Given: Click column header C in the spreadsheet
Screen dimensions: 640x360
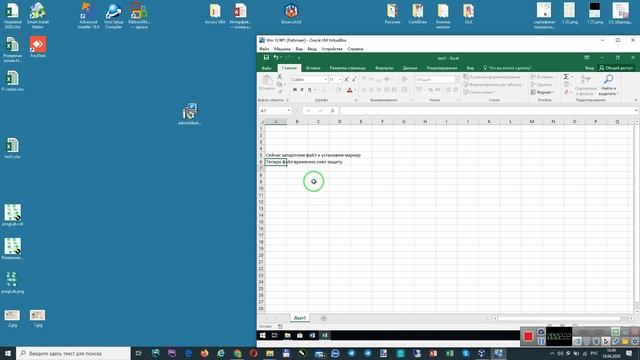Looking at the screenshot, I should click(x=318, y=122).
